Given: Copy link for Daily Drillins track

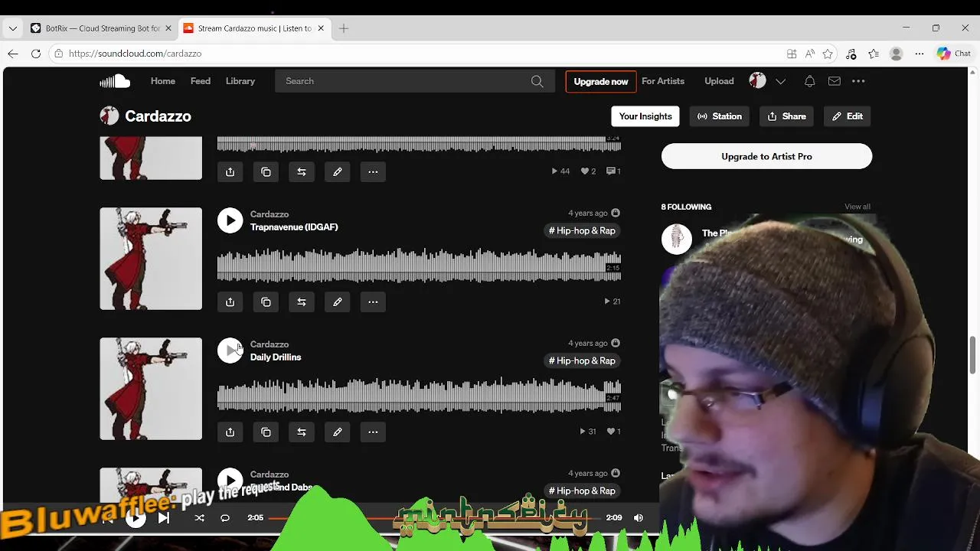Looking at the screenshot, I should (x=266, y=432).
